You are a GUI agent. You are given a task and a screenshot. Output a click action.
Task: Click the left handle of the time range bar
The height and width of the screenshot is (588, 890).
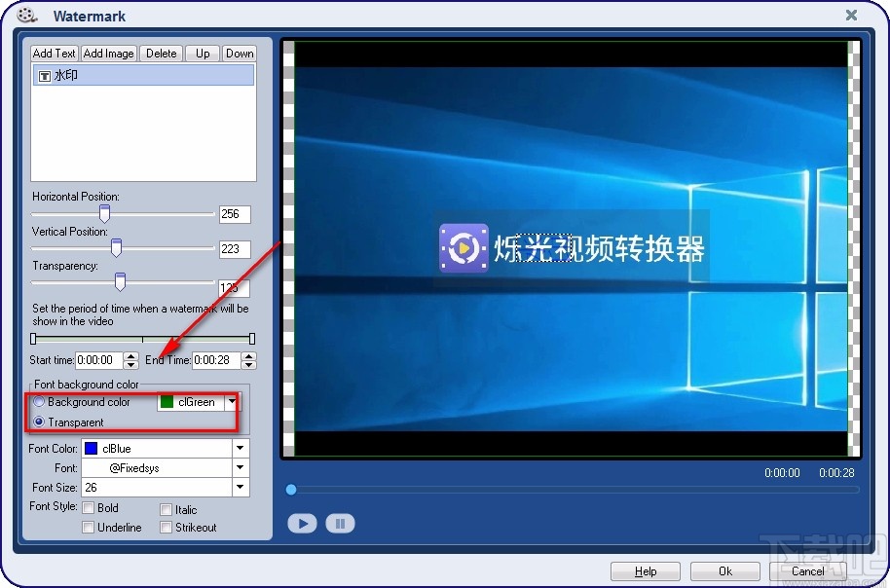(x=33, y=339)
